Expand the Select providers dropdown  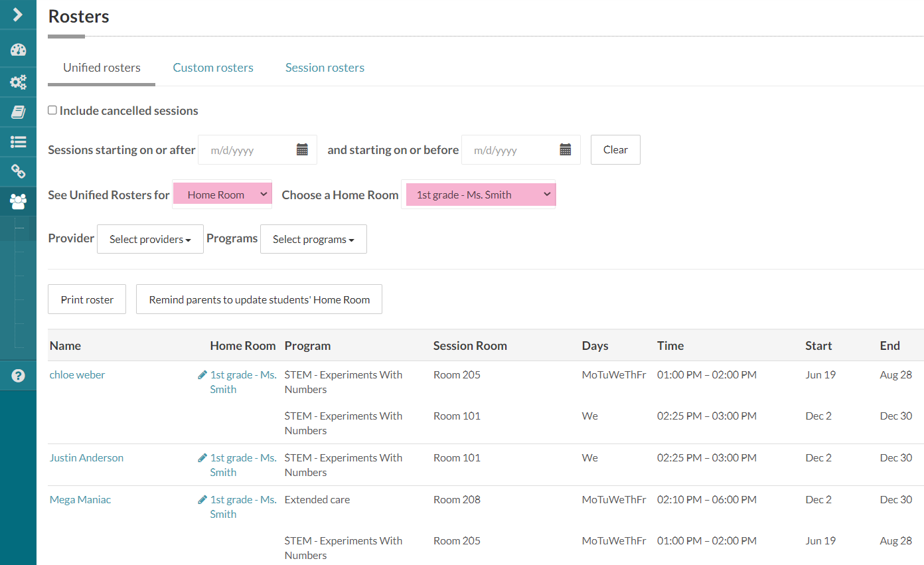[x=150, y=239]
